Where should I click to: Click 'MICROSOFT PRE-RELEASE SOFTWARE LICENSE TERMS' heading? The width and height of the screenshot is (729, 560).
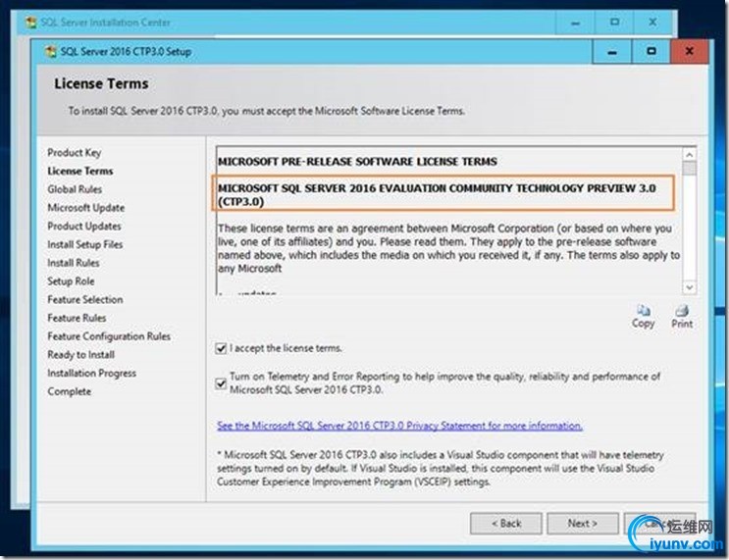[357, 162]
